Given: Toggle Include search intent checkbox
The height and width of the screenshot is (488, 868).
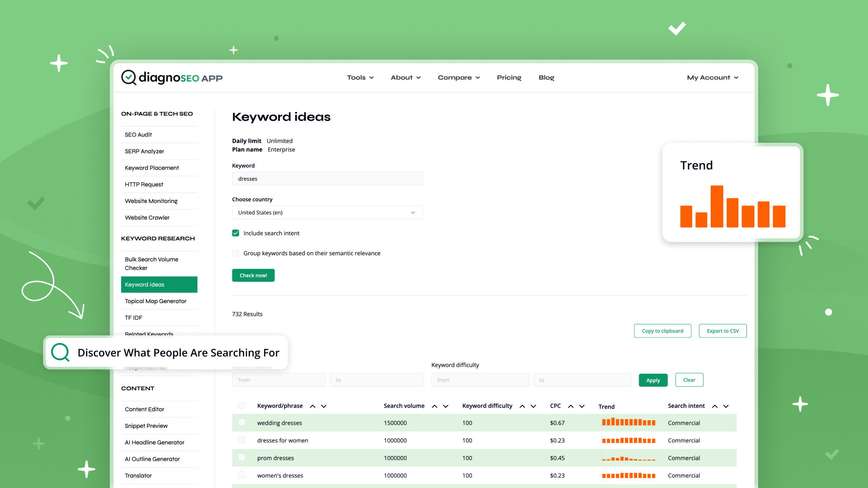Looking at the screenshot, I should tap(236, 232).
